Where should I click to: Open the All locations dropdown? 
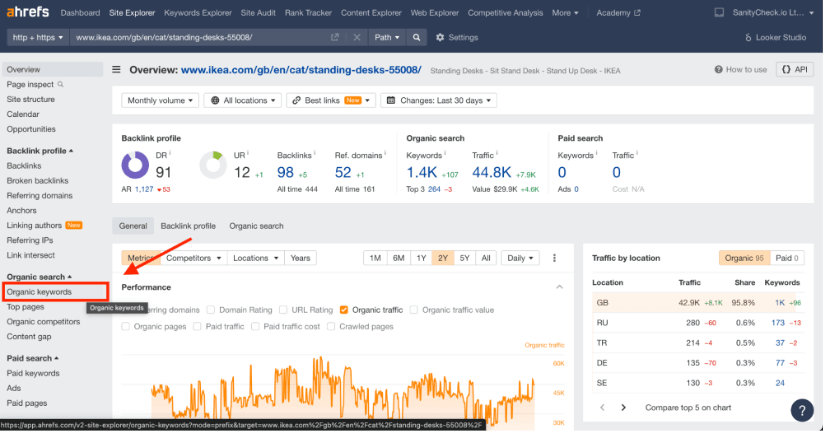pos(241,100)
